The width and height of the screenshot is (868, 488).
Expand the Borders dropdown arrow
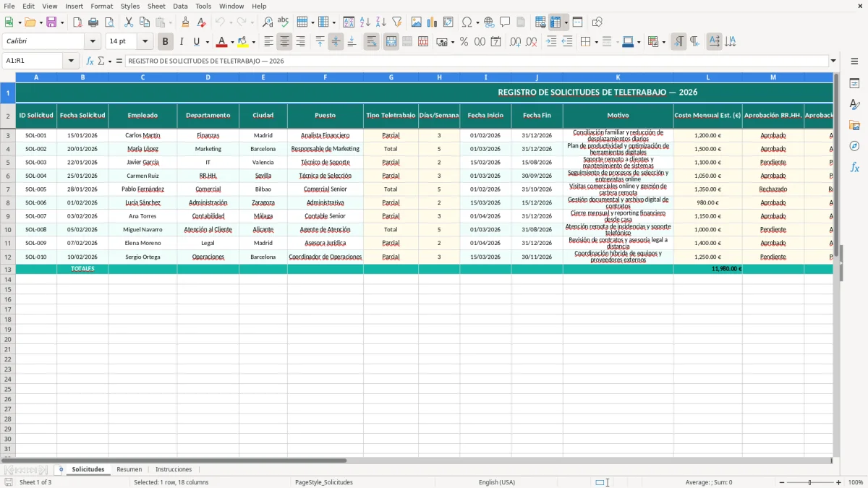596,42
